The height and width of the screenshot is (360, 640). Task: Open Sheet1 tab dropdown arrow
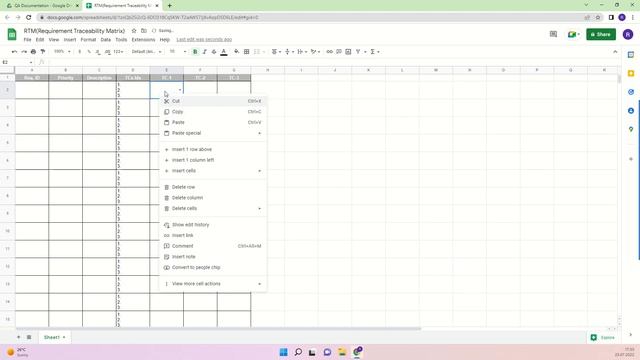[64, 337]
